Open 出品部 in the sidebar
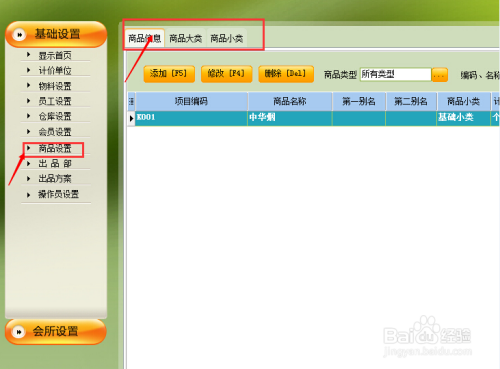This screenshot has width=500, height=369. (x=55, y=163)
